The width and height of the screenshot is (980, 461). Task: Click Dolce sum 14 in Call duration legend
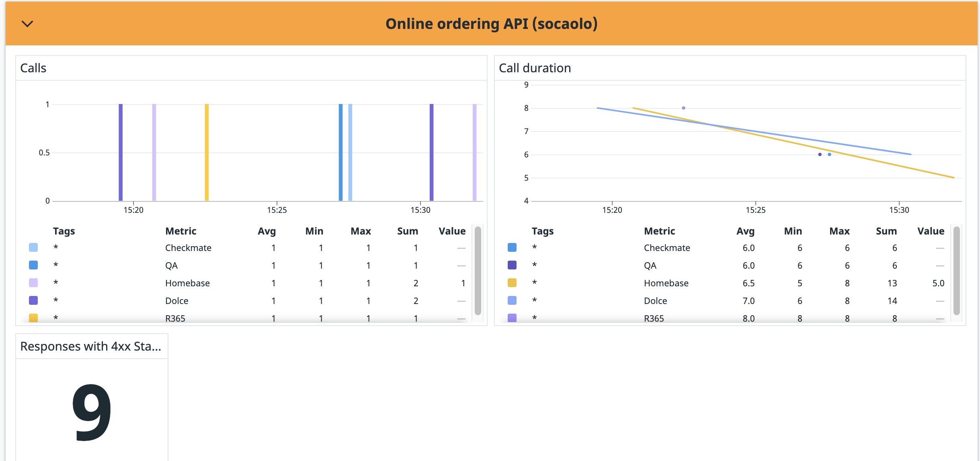click(892, 301)
